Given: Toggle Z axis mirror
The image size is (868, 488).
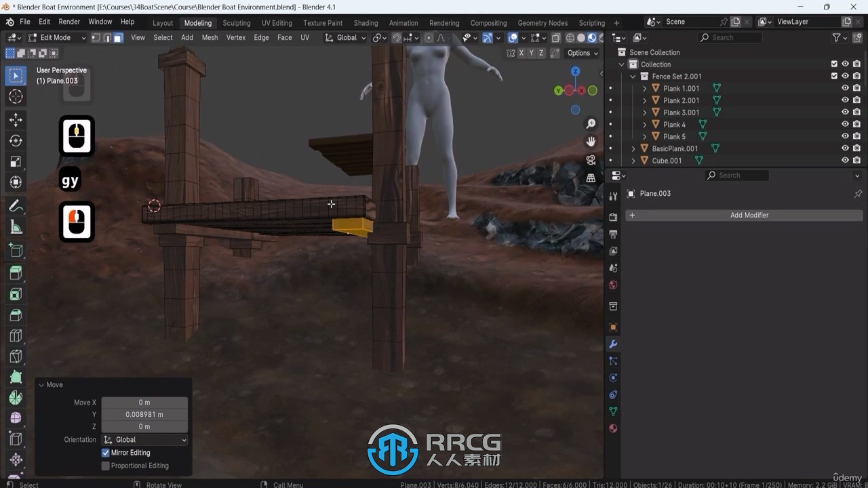Looking at the screenshot, I should coord(541,53).
